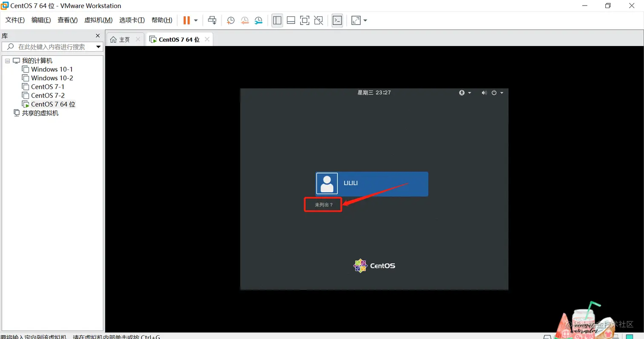Toggle the thumbnail bar view
The width and height of the screenshot is (644, 339).
coord(291,20)
